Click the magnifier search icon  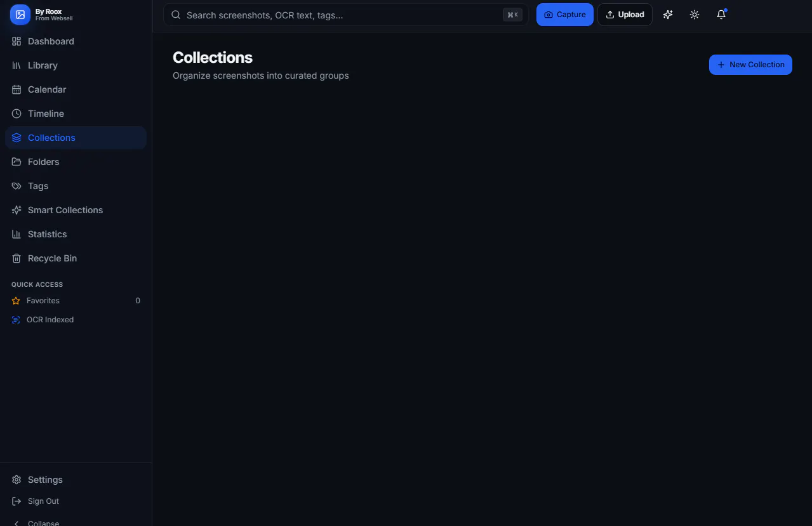click(x=176, y=15)
